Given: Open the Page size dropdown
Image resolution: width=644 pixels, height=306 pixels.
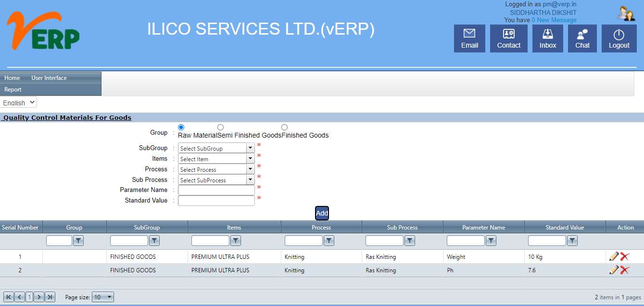Looking at the screenshot, I should pos(103,297).
